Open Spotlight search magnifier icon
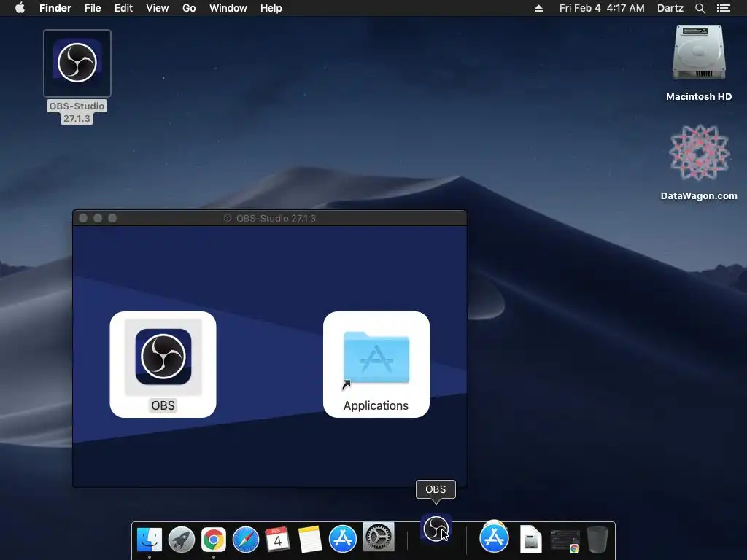Viewport: 747px width, 560px height. pyautogui.click(x=700, y=8)
